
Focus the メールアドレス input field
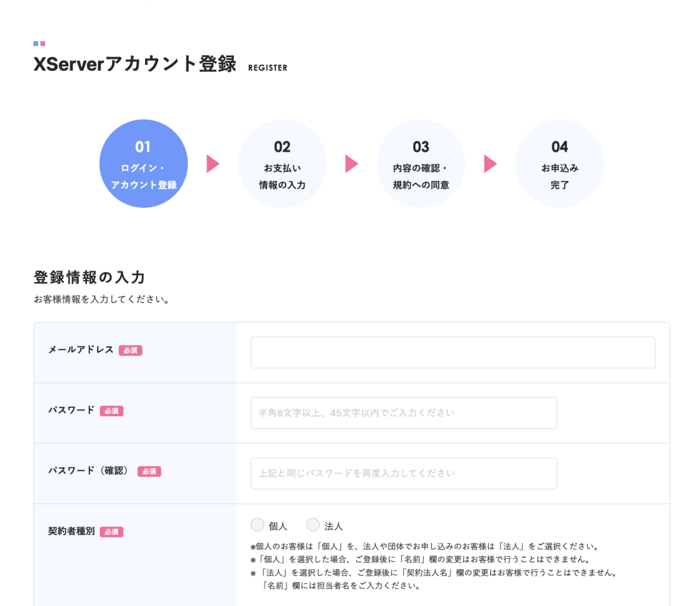[453, 353]
